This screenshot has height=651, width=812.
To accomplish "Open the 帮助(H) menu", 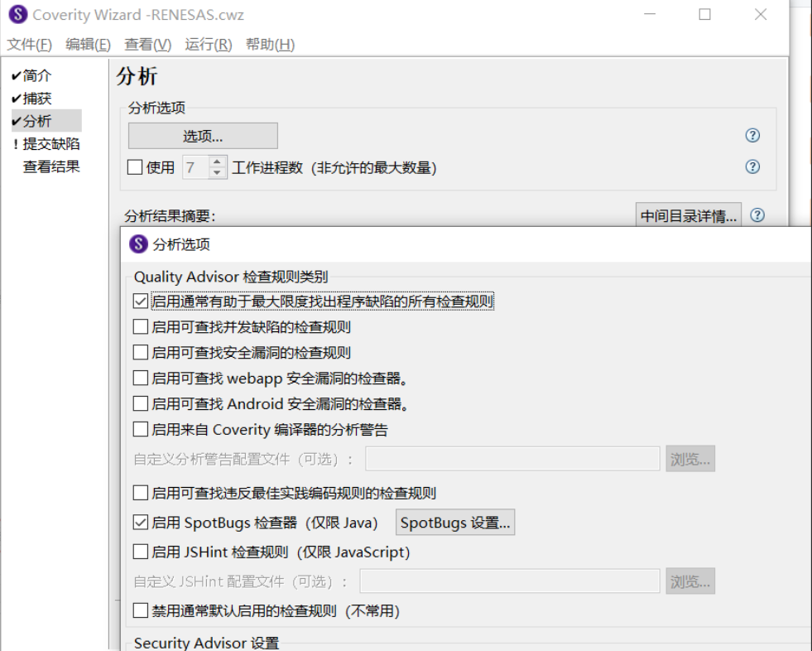I will tap(270, 45).
